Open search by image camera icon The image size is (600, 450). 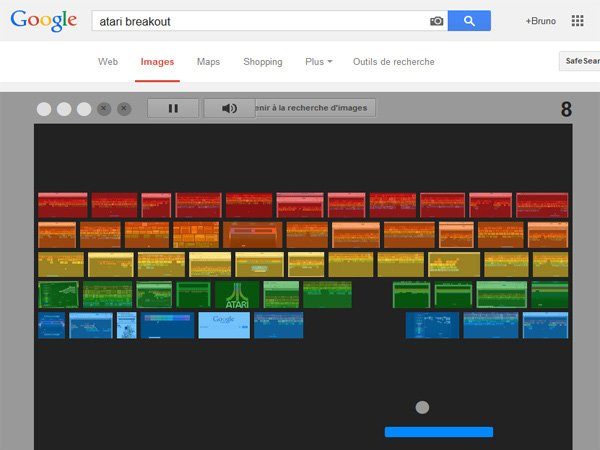(x=436, y=21)
